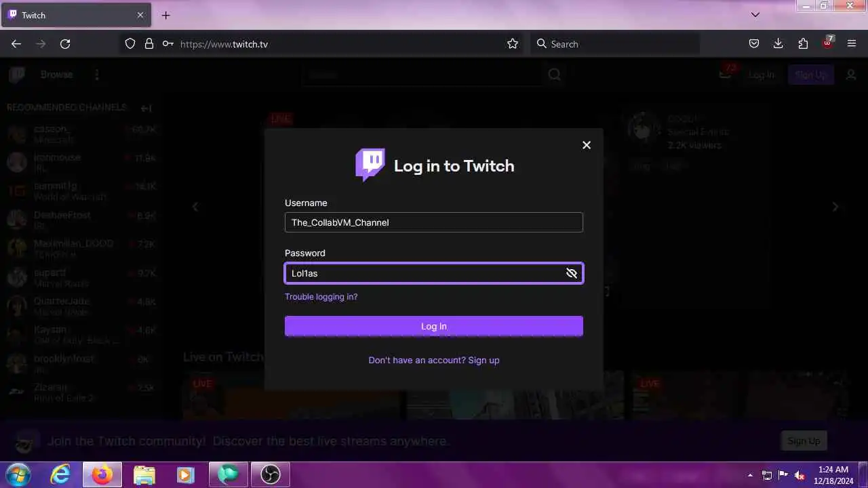This screenshot has height=488, width=868.
Task: Show hidden tray icons arrow
Action: (750, 475)
